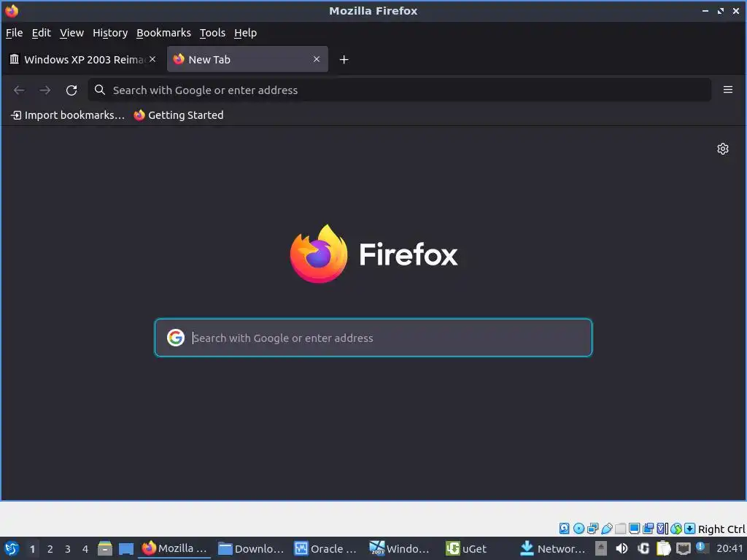
Task: Switch to workspace 2
Action: pos(50,549)
